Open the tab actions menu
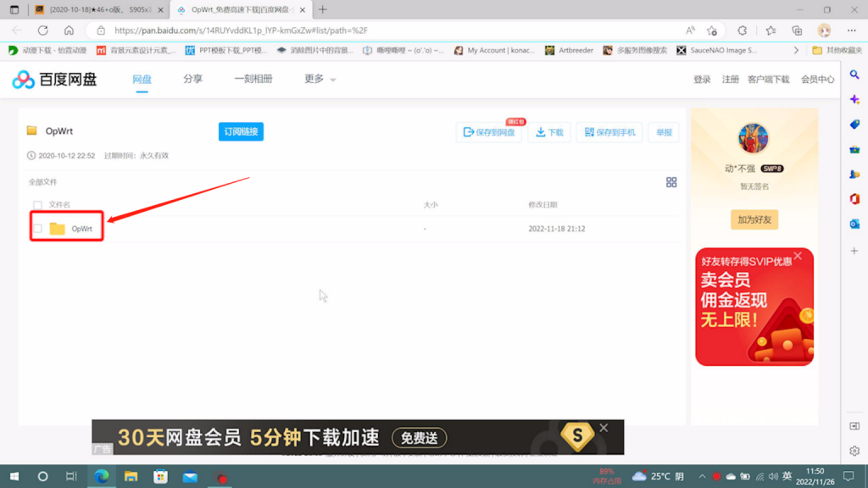 tap(14, 9)
